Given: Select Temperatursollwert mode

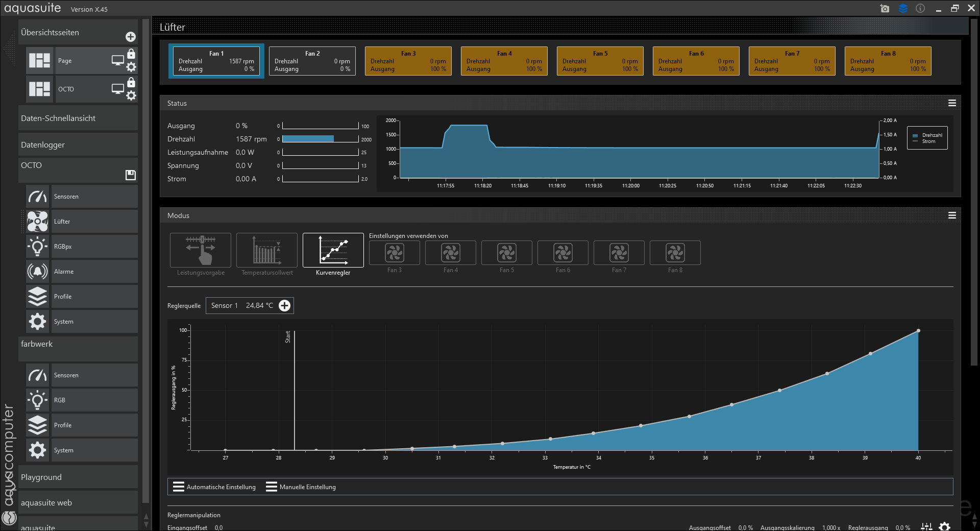Looking at the screenshot, I should [x=267, y=250].
